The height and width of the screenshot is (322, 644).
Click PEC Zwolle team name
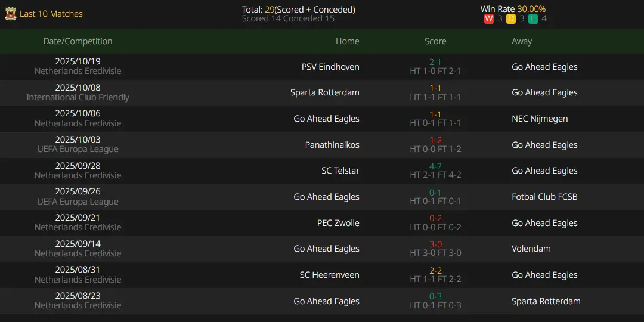coord(338,223)
